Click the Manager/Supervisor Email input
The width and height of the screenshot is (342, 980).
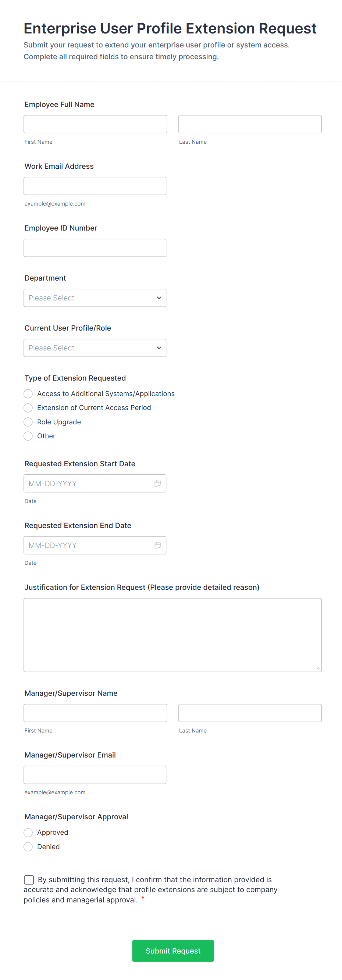coord(95,774)
